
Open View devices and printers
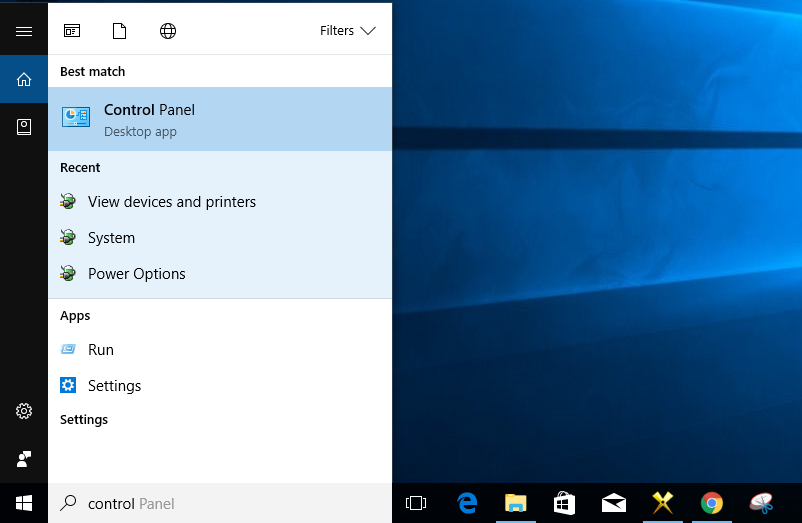(220, 202)
